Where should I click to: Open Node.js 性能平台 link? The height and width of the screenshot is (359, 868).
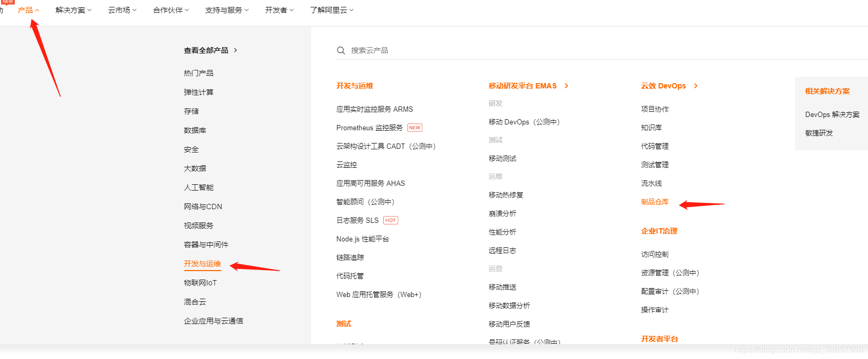363,239
